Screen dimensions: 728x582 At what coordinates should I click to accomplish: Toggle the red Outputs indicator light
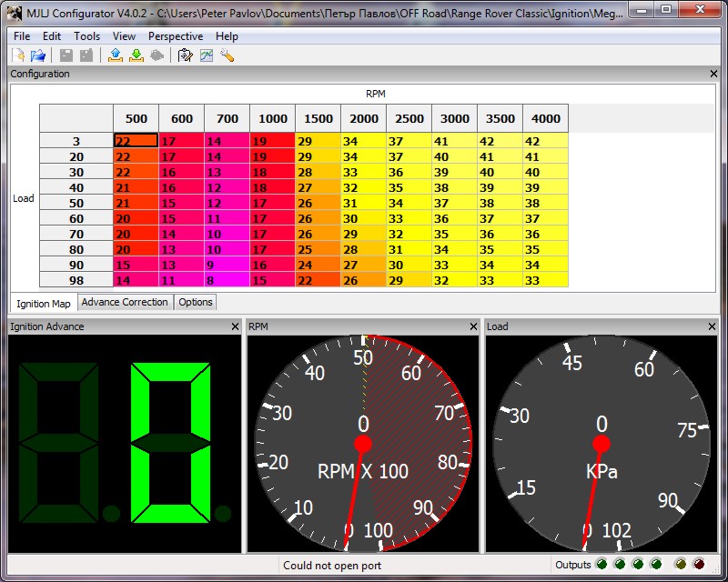pyautogui.click(x=699, y=565)
